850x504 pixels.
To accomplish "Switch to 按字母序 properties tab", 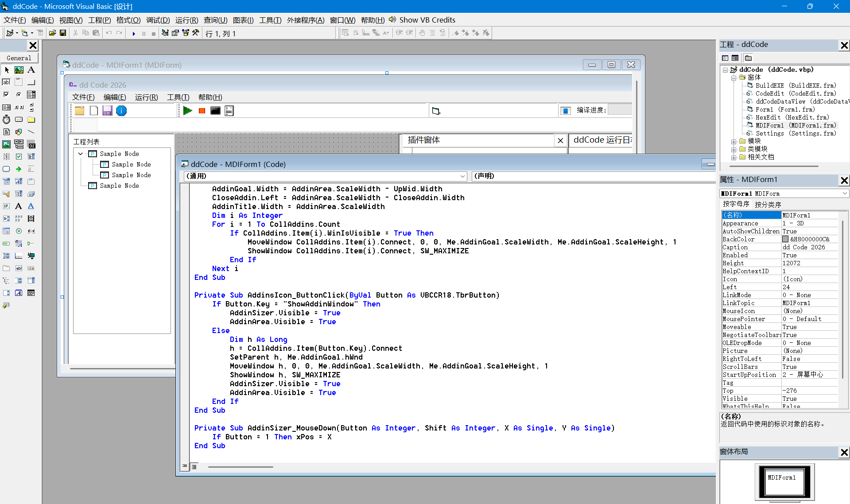I will click(736, 204).
